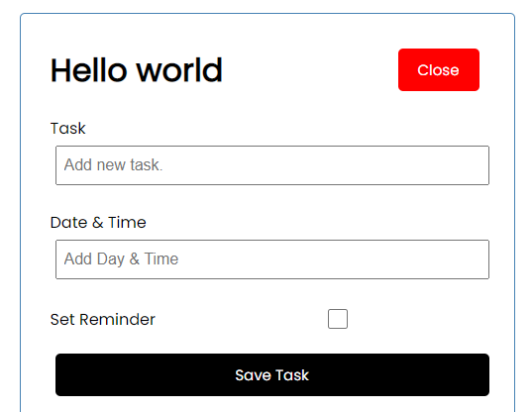
Task: Click the 'Set Reminder' label text
Action: (103, 320)
